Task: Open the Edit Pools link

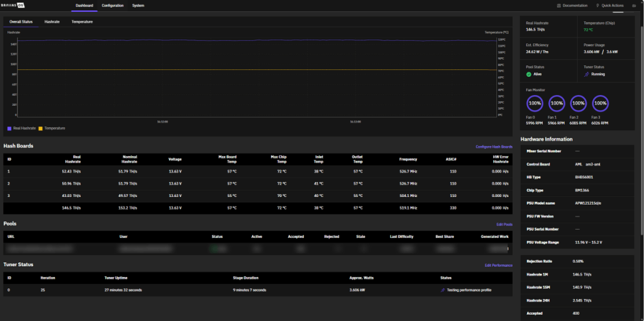Action: tap(504, 225)
